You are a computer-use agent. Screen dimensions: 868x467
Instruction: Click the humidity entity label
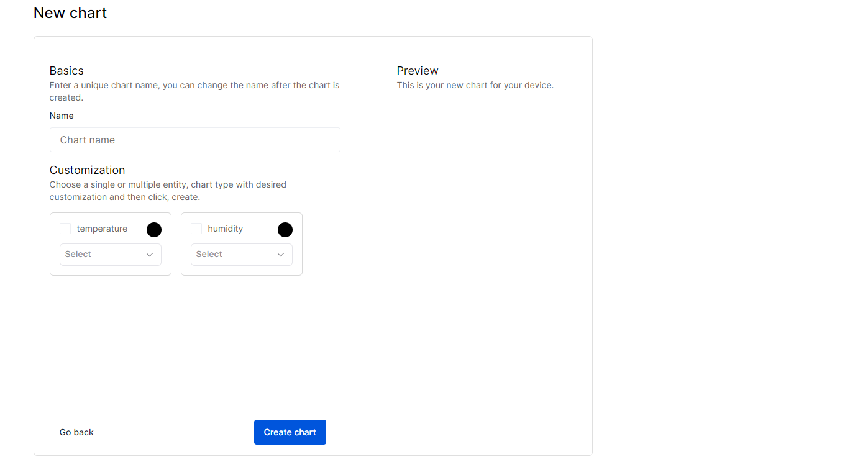pos(225,229)
